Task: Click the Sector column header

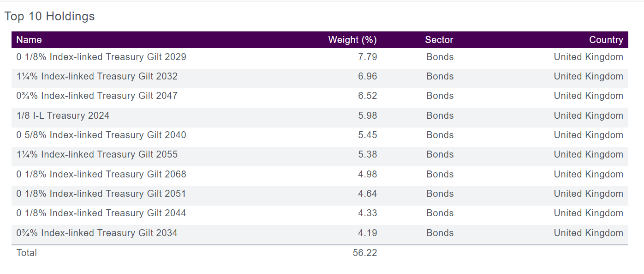Action: click(x=439, y=40)
